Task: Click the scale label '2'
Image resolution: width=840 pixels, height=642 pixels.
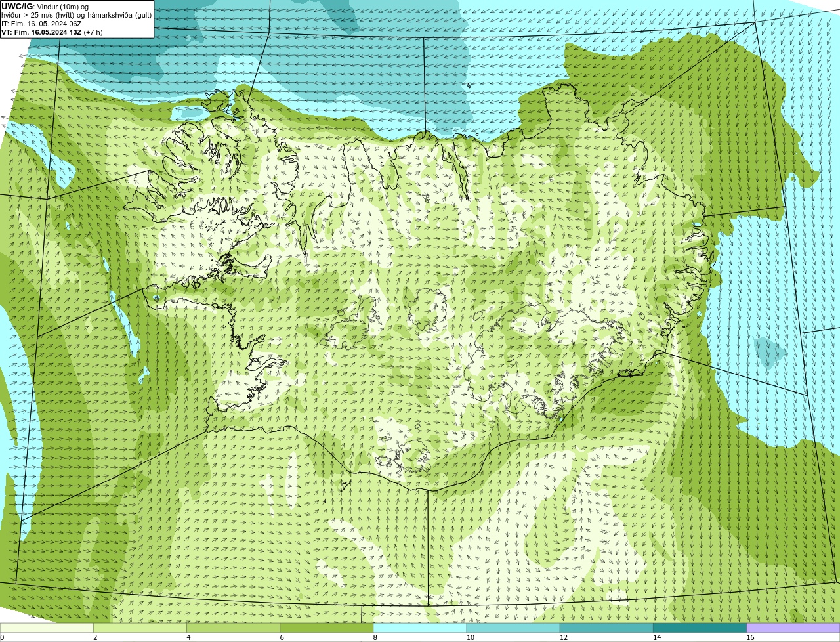Action: pos(95,637)
